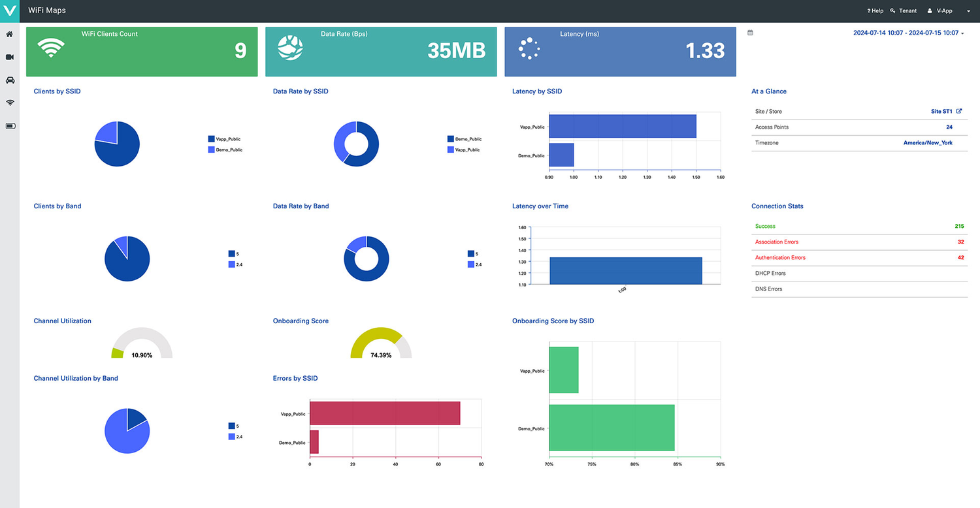Toggle Vapp_Public in the Clients by SSID legend
980x508 pixels.
click(x=225, y=138)
